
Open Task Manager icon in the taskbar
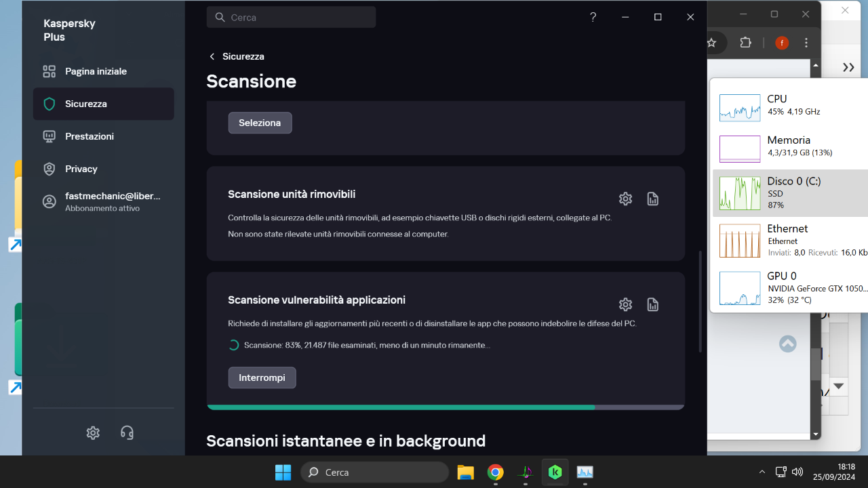pyautogui.click(x=585, y=472)
